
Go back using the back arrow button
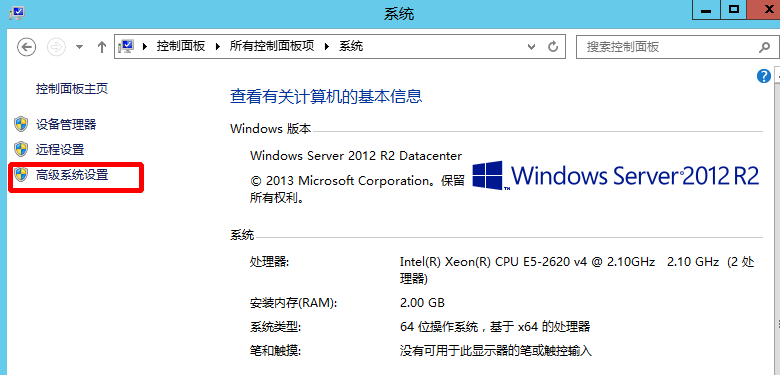(x=26, y=47)
